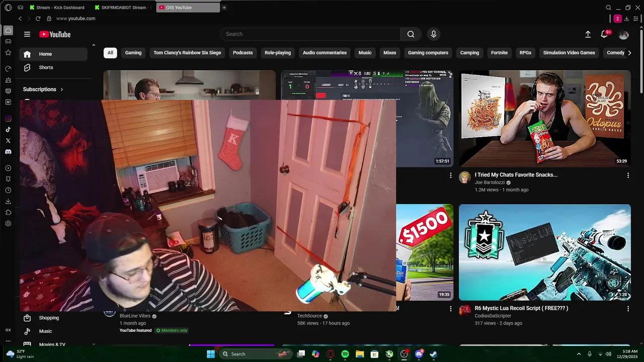Select the Mixes filter chip
The image size is (644, 362).
(390, 53)
